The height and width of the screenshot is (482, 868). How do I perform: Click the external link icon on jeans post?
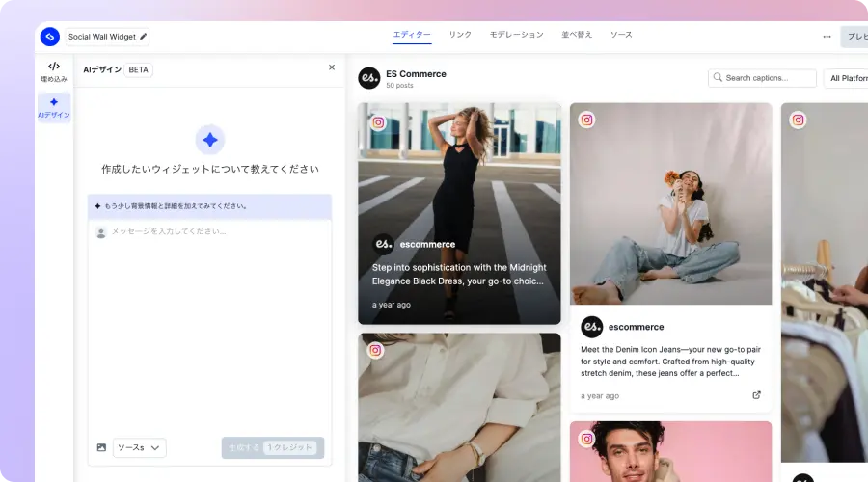coord(756,395)
